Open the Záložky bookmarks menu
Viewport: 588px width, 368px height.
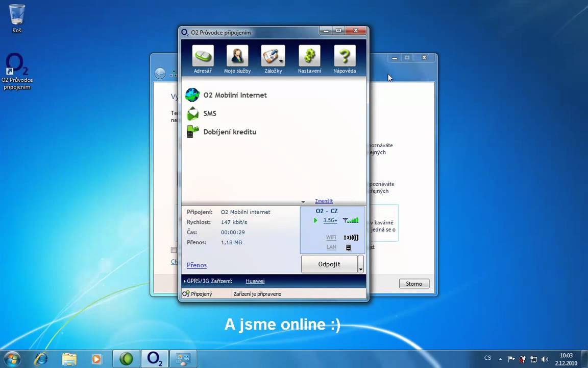tap(273, 59)
